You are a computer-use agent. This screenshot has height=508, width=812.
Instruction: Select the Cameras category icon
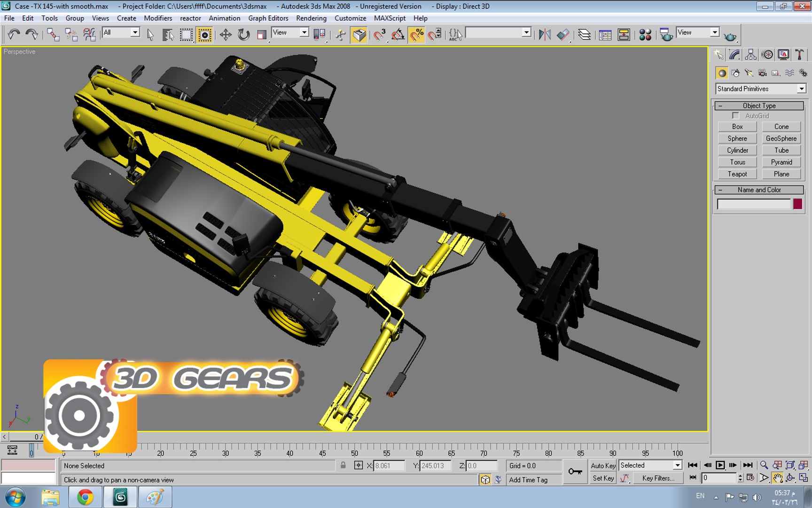tap(762, 73)
